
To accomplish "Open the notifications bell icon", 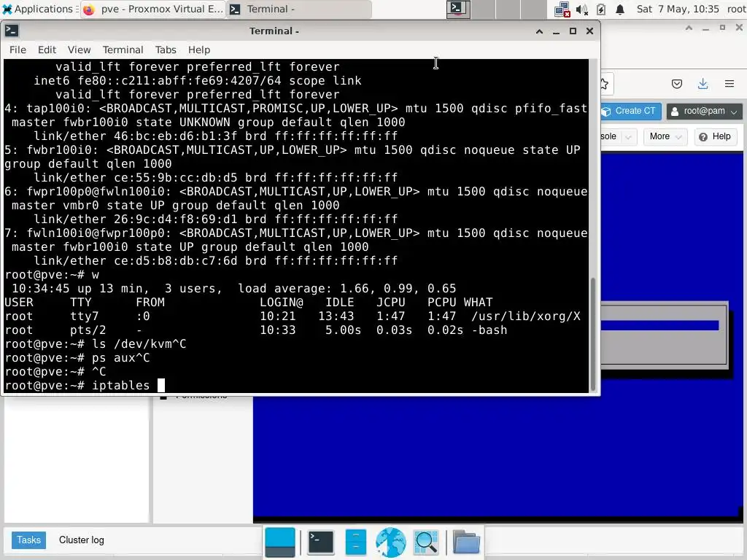I will tap(620, 9).
